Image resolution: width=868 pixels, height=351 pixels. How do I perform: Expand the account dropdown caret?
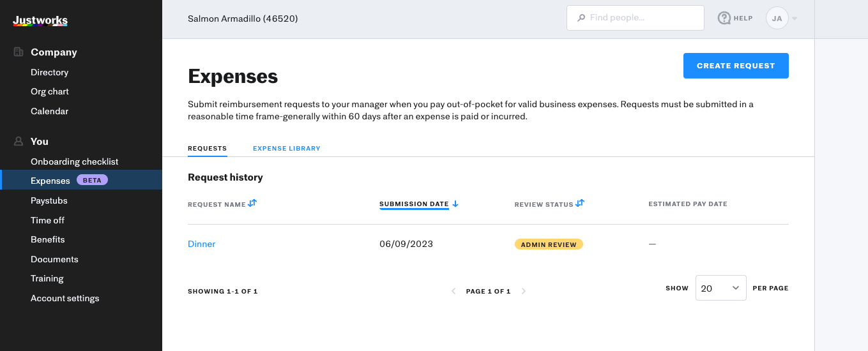(x=795, y=19)
